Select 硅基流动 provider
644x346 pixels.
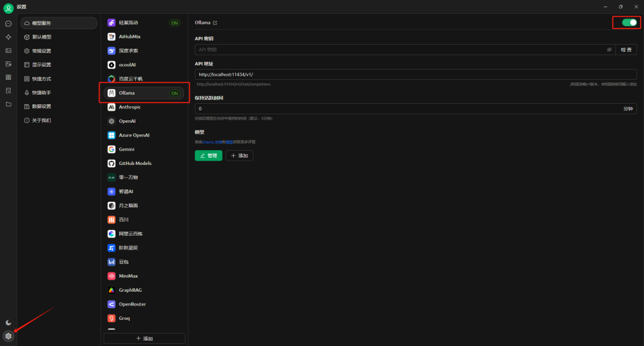click(x=144, y=23)
